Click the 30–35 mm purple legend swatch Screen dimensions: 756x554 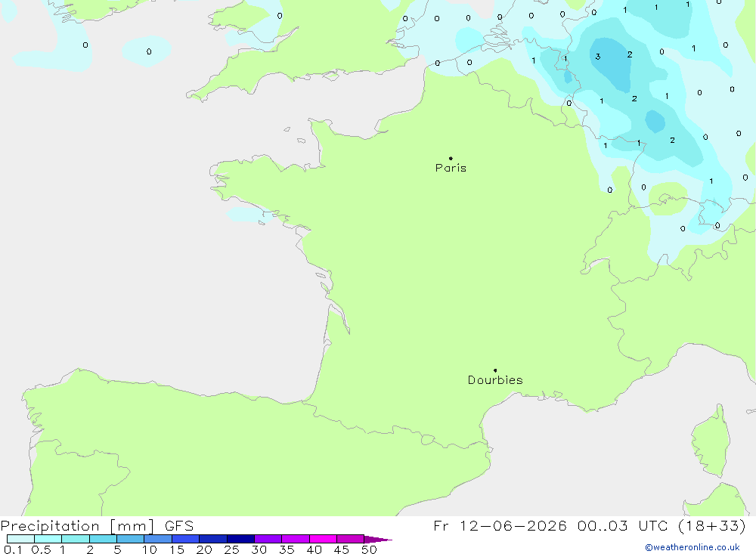(268, 539)
